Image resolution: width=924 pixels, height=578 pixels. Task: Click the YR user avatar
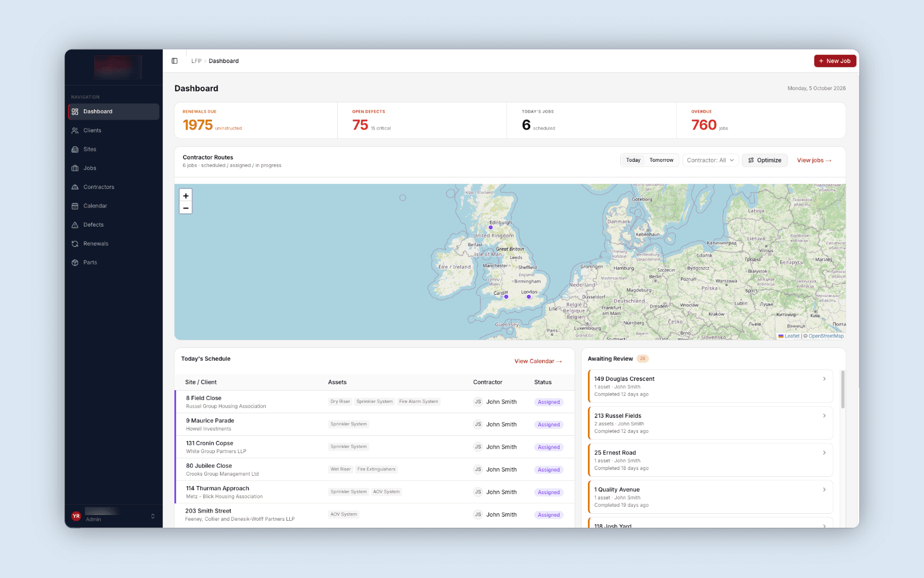(76, 516)
